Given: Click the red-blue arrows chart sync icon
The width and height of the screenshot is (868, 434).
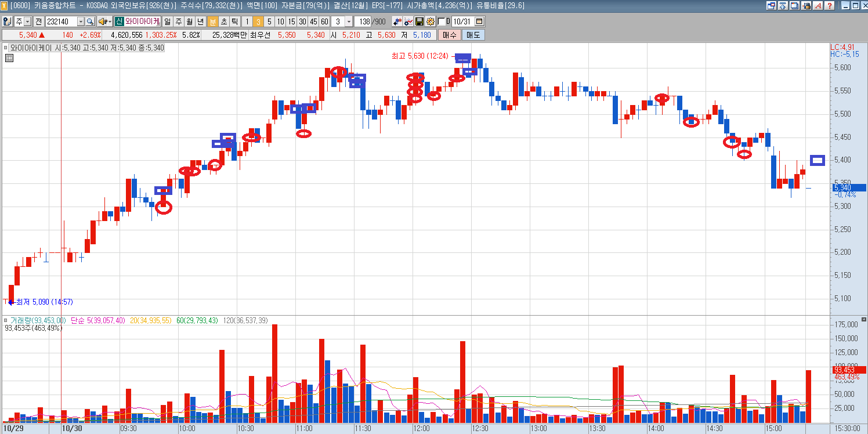Looking at the screenshot, I should pos(397,21).
